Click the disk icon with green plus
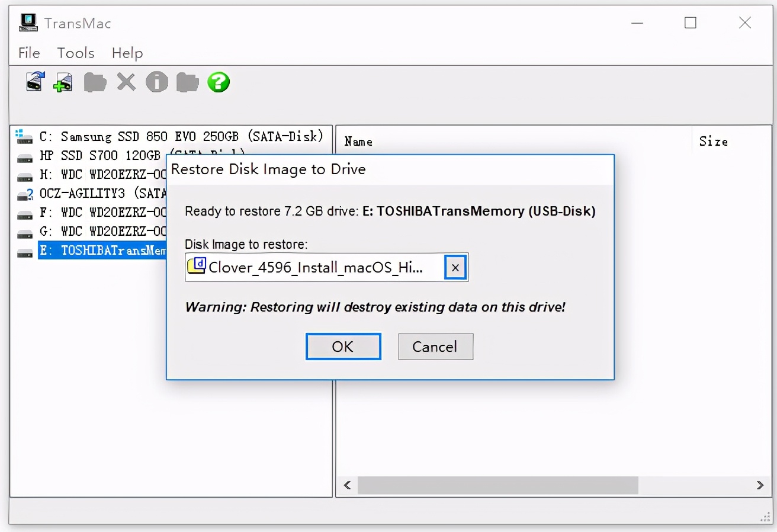The width and height of the screenshot is (777, 532). tap(63, 82)
